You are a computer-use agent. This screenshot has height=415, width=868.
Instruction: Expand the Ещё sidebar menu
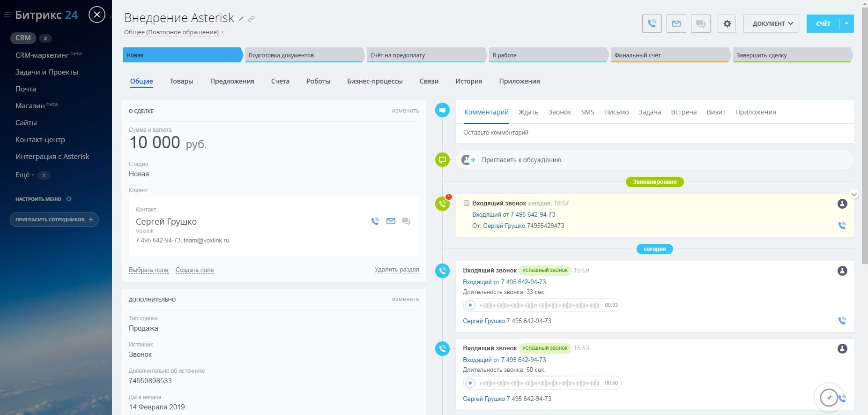pyautogui.click(x=25, y=175)
